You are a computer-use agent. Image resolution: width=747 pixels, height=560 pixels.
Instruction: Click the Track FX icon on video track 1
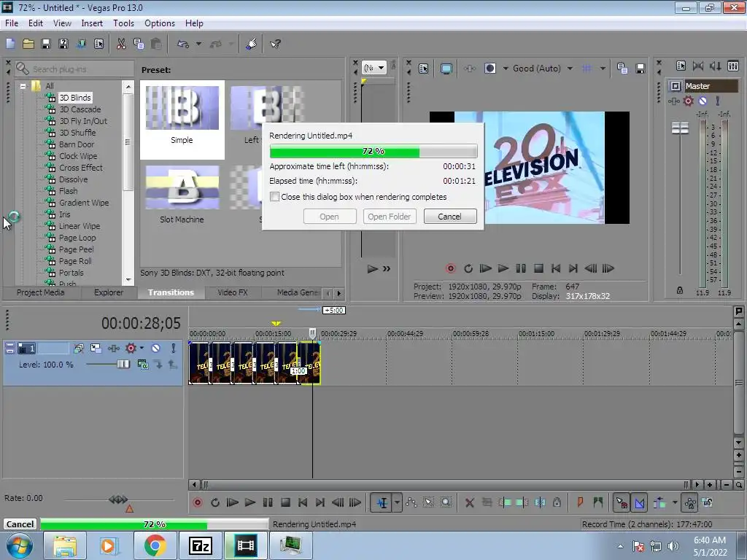pos(131,349)
